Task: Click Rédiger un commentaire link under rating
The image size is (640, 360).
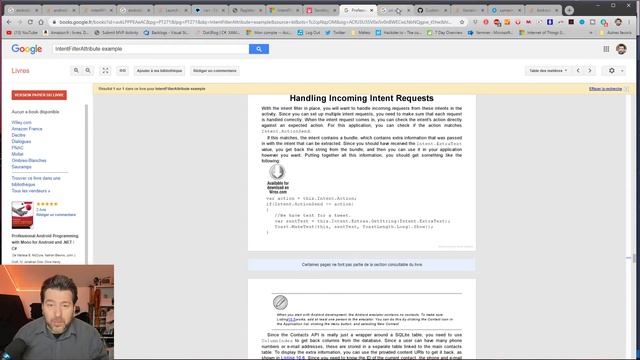Action: point(56,215)
